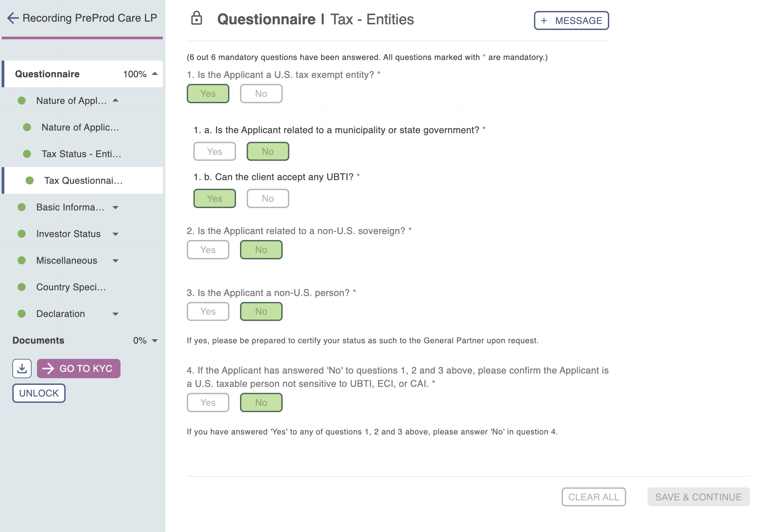Click the plus icon in the Message button

544,21
